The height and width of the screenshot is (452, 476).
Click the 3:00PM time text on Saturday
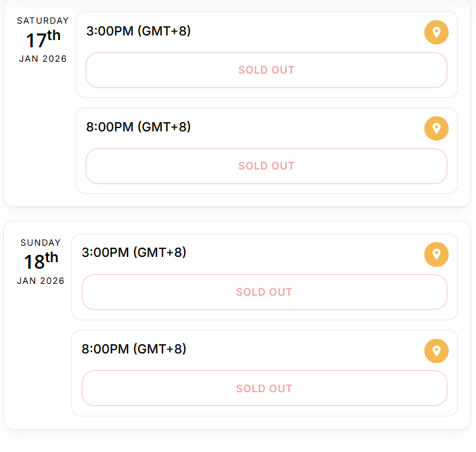point(110,31)
